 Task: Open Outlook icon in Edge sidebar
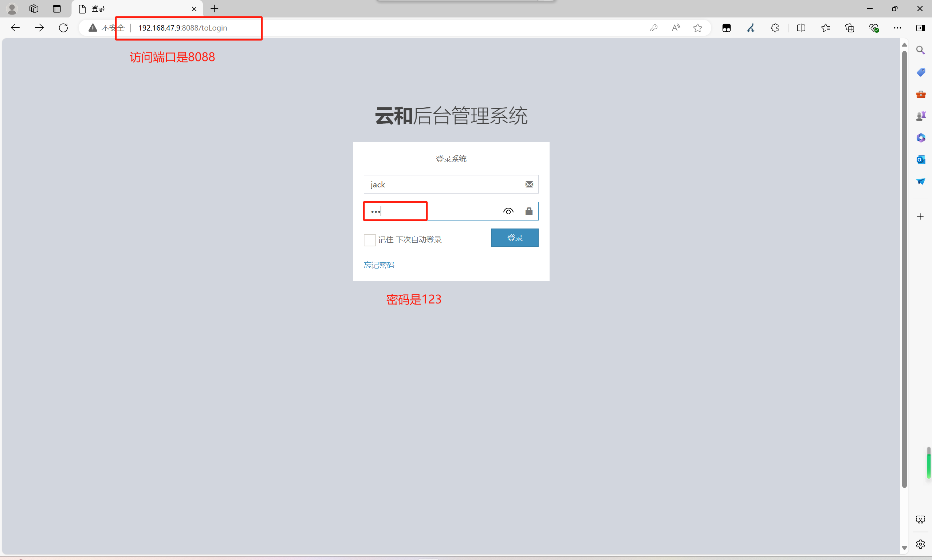[x=920, y=160]
